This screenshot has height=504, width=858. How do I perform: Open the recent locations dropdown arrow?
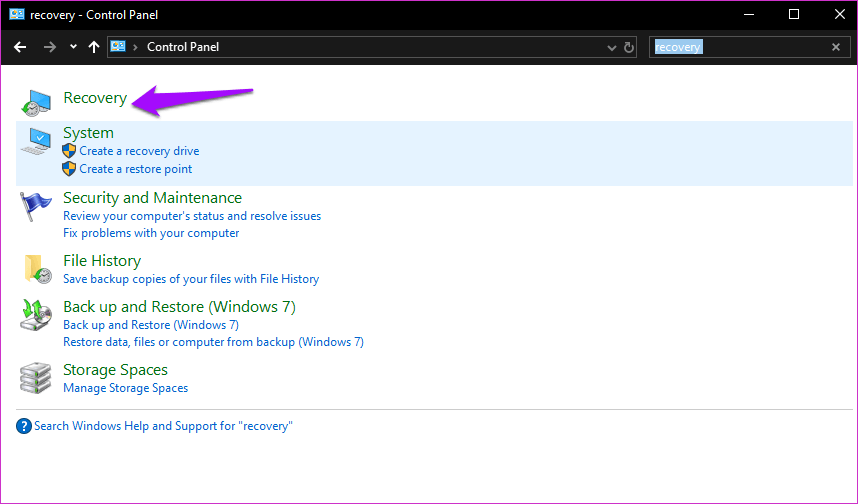point(73,47)
